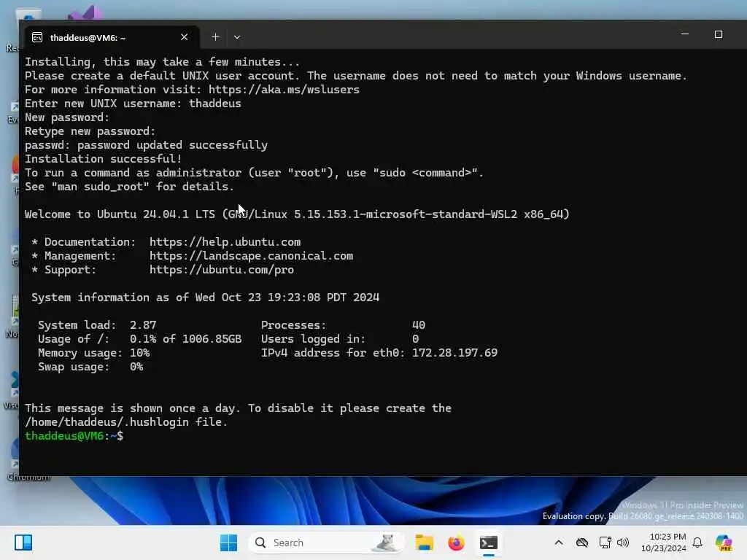Open the Windows Start menu

(x=228, y=542)
